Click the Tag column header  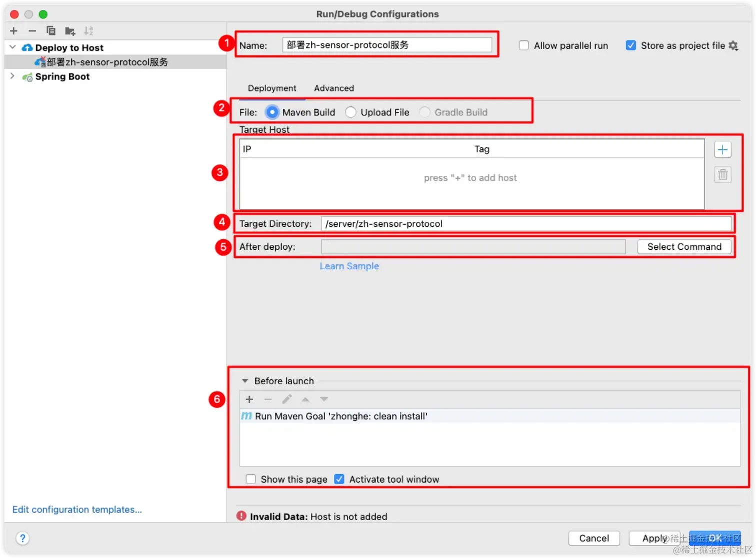(482, 149)
